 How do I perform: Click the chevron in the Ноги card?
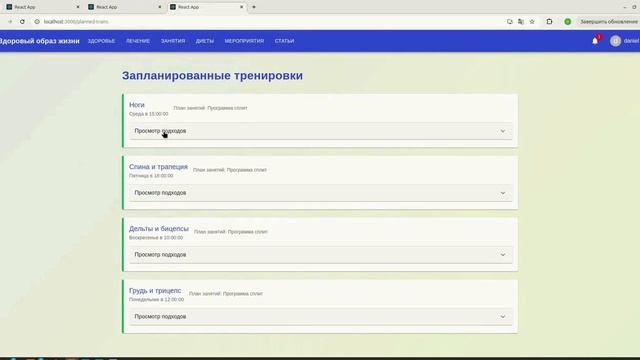pos(503,131)
